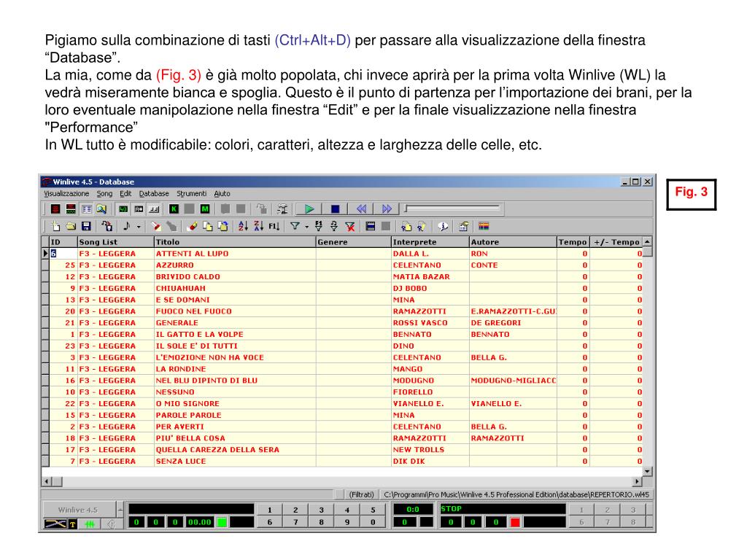
Task: Sort ascending with the A-Z icon
Action: tap(243, 227)
